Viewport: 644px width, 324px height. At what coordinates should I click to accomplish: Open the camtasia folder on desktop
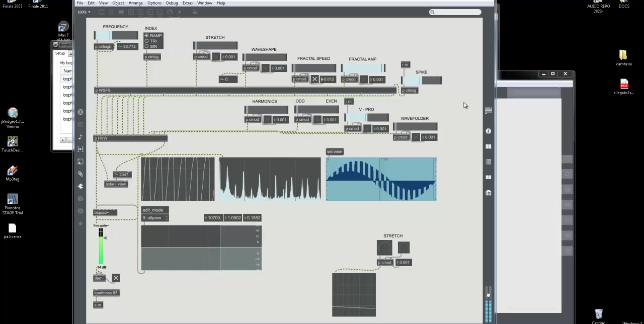tap(624, 58)
